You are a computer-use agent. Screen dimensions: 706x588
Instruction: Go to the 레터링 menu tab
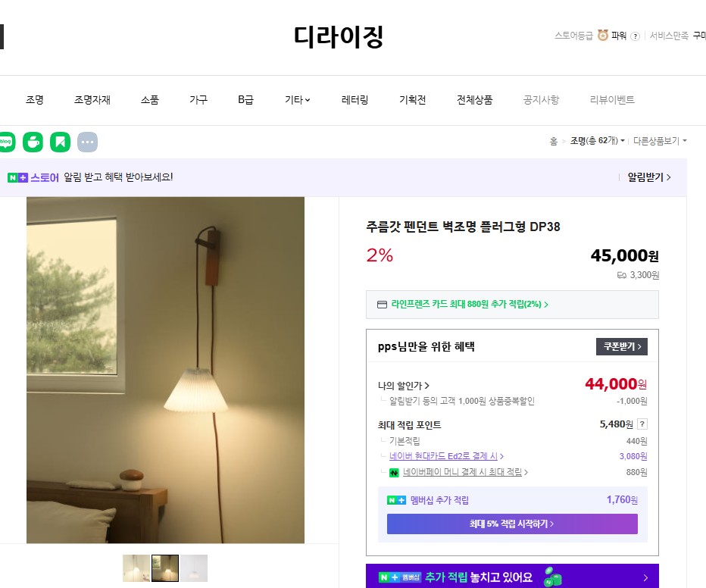tap(355, 100)
